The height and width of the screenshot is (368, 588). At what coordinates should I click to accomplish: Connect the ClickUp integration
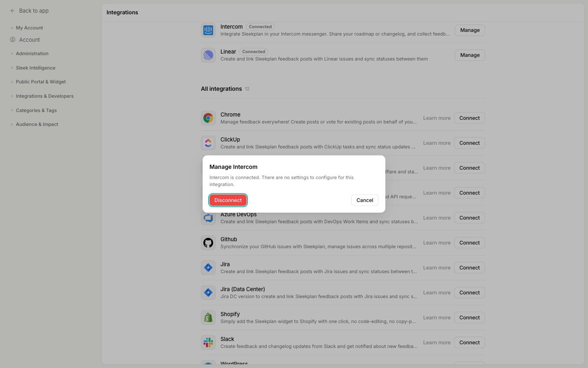470,143
